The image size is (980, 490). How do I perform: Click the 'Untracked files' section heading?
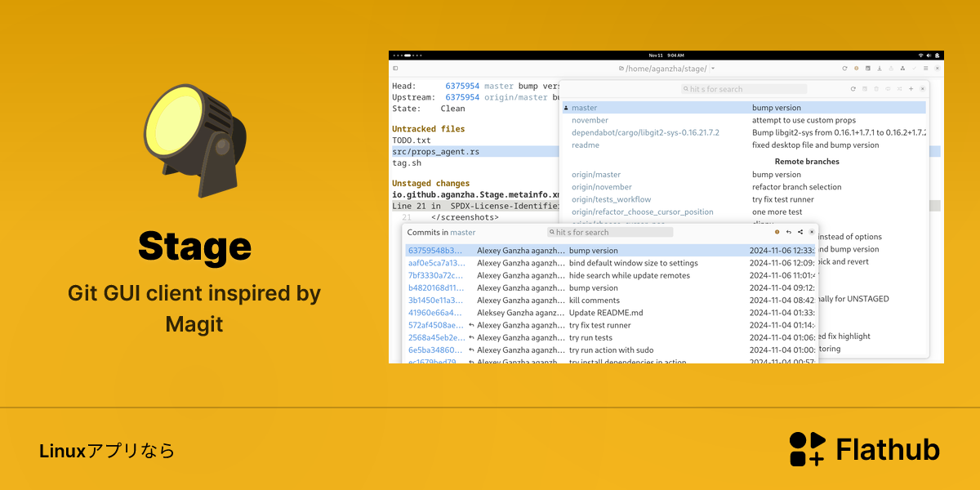click(428, 129)
